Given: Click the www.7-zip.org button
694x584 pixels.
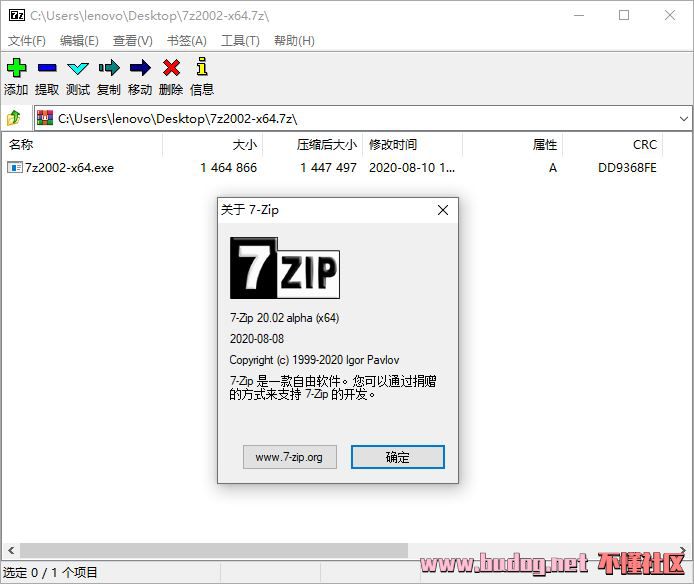Looking at the screenshot, I should (289, 457).
